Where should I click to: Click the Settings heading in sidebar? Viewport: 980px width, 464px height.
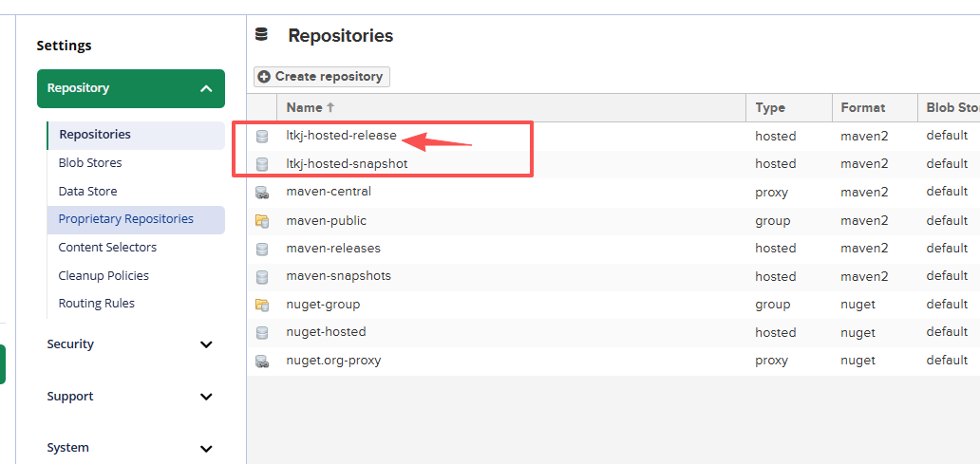(64, 46)
